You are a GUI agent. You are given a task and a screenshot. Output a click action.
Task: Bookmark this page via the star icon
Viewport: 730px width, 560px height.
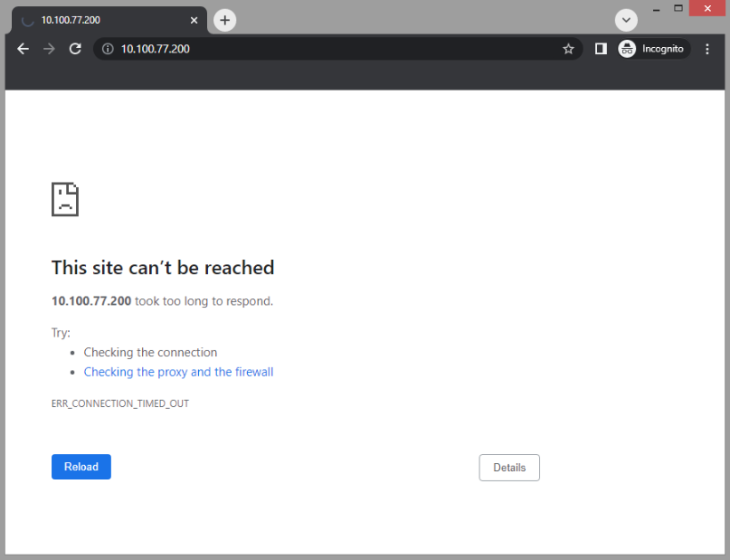(x=568, y=49)
